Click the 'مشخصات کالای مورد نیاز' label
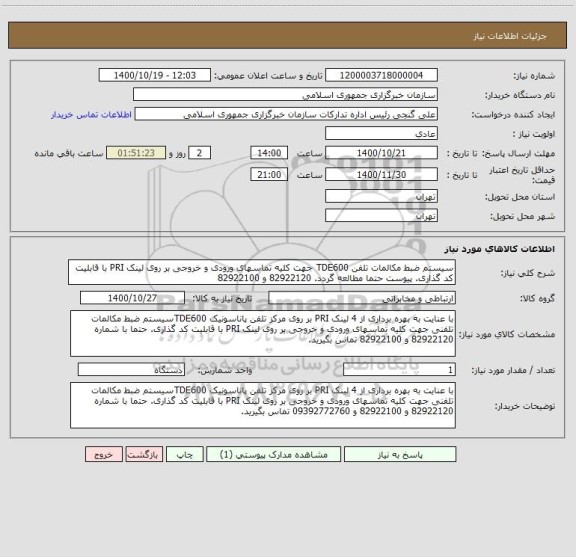The width and height of the screenshot is (576, 557). coord(507,334)
